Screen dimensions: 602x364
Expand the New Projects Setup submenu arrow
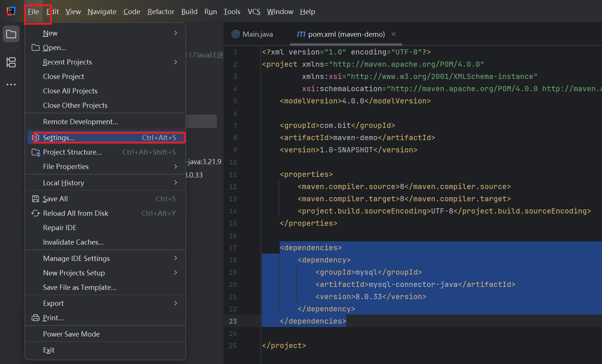pos(176,272)
